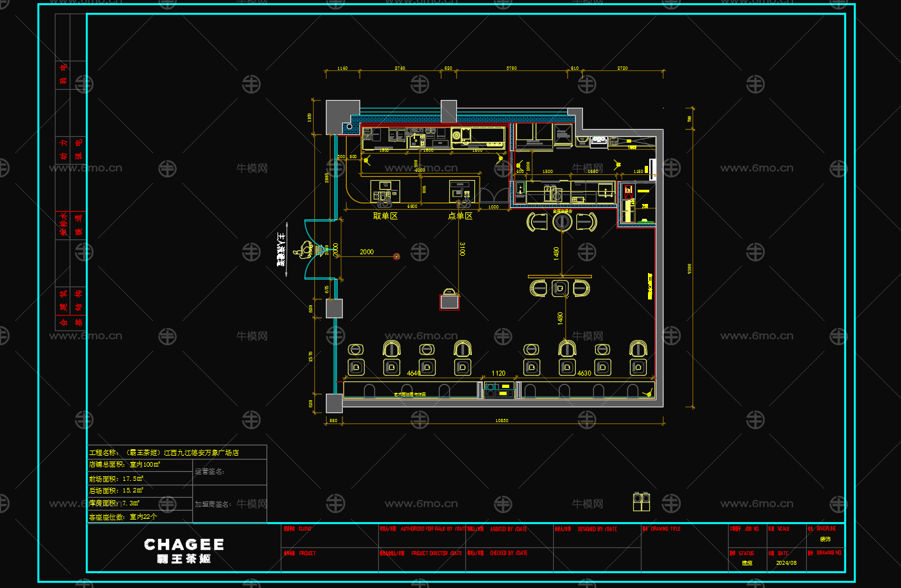
Task: Click the DRAWING NO. cell
Action: (x=825, y=560)
